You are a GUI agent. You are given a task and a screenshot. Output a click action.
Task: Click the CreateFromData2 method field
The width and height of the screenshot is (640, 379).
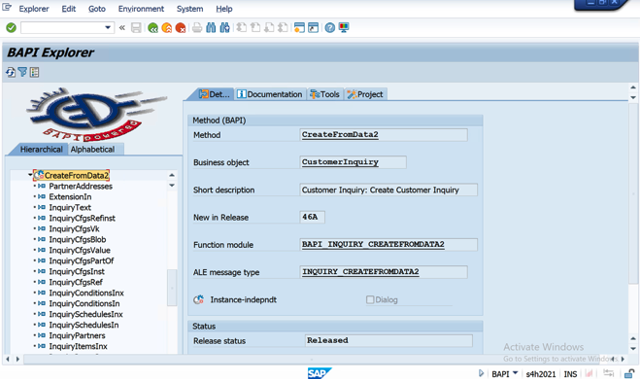[383, 135]
